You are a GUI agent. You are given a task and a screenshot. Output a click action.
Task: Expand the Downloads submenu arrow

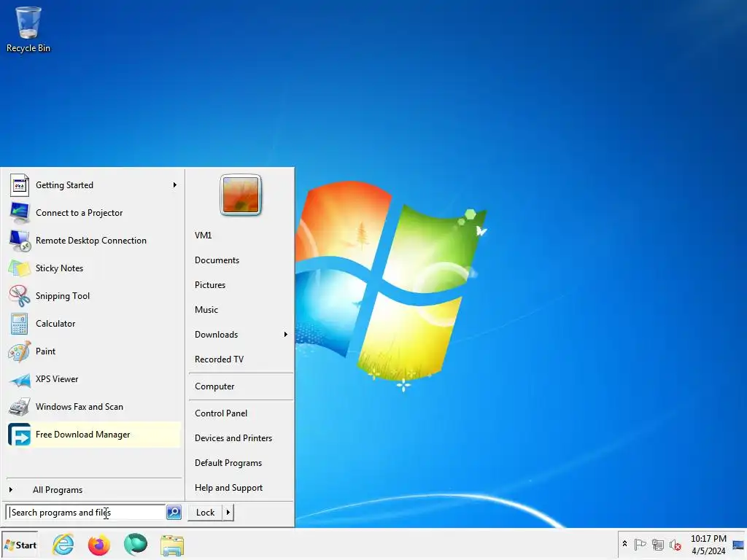point(285,334)
